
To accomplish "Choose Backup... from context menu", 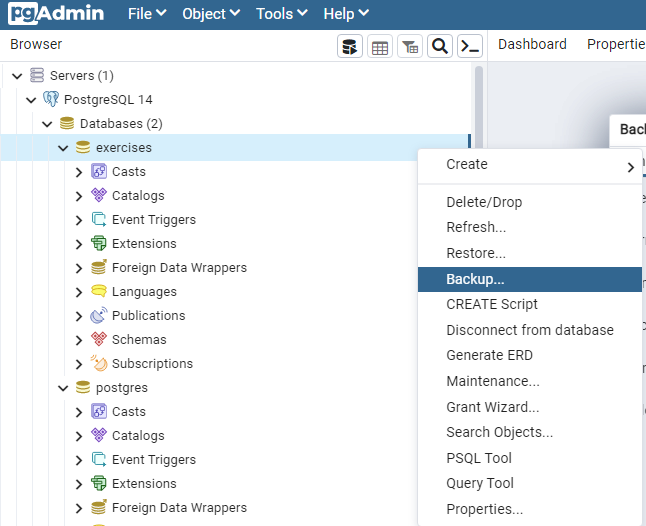I will [530, 279].
